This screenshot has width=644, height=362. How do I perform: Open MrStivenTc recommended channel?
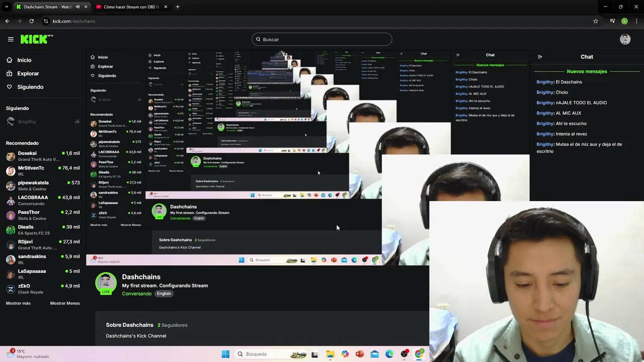[x=43, y=171]
